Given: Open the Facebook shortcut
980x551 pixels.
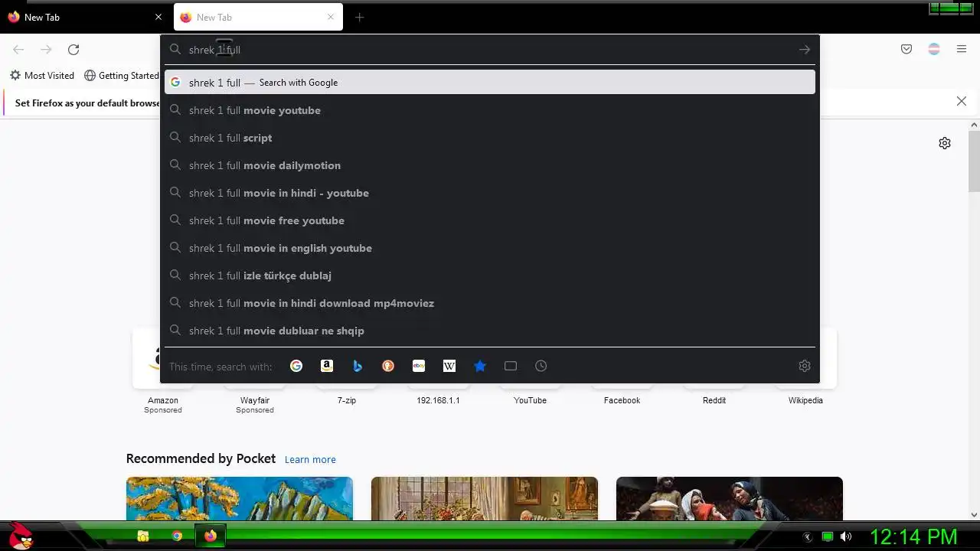Looking at the screenshot, I should click(622, 400).
